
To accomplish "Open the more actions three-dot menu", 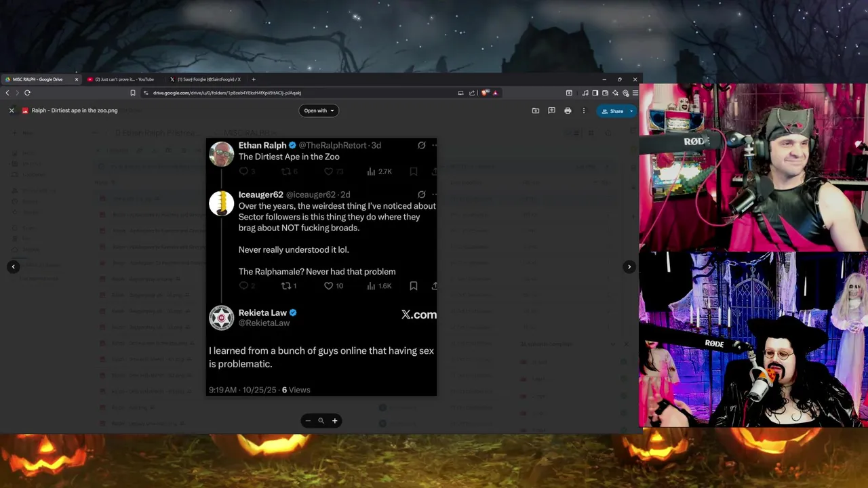I will (x=583, y=110).
